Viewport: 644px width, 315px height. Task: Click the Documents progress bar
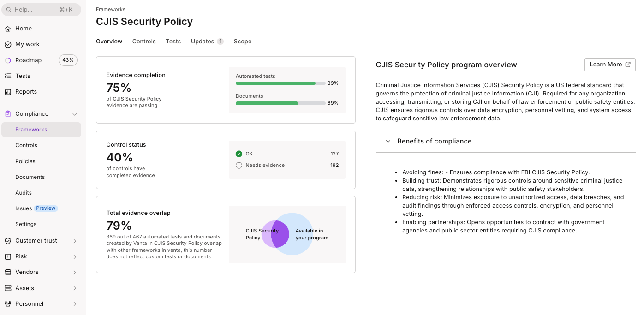(280, 103)
